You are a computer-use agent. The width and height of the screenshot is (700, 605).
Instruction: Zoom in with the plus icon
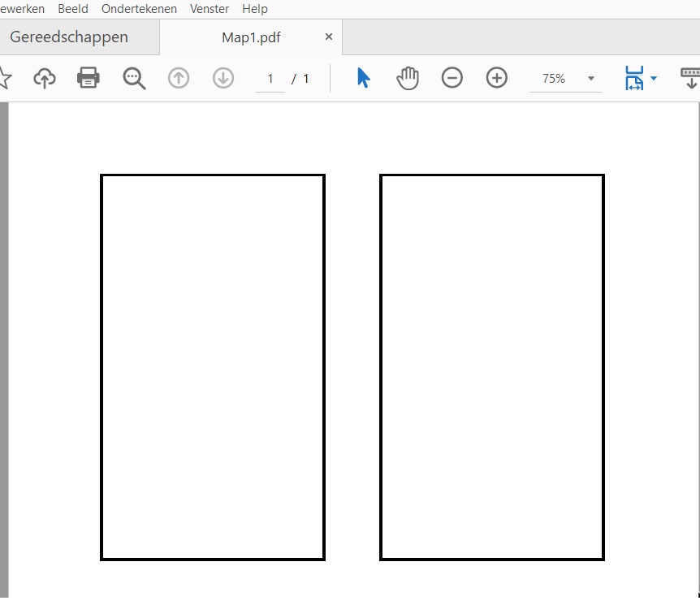pos(497,78)
